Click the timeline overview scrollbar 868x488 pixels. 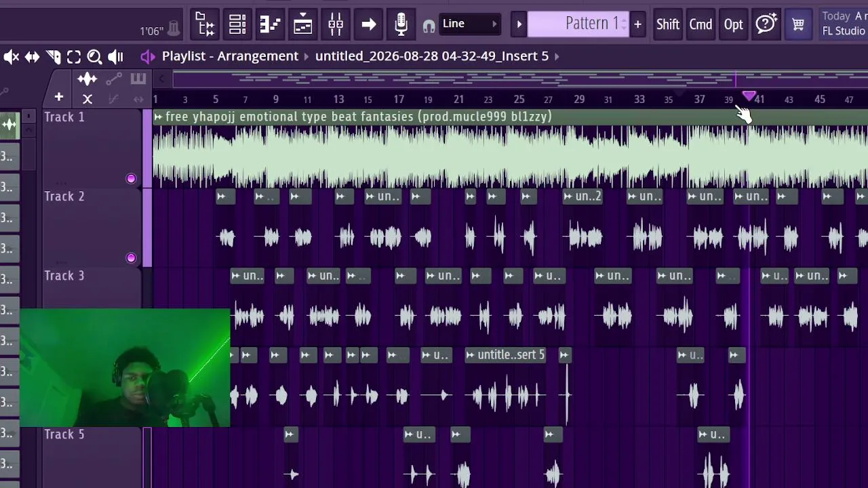[x=520, y=79]
